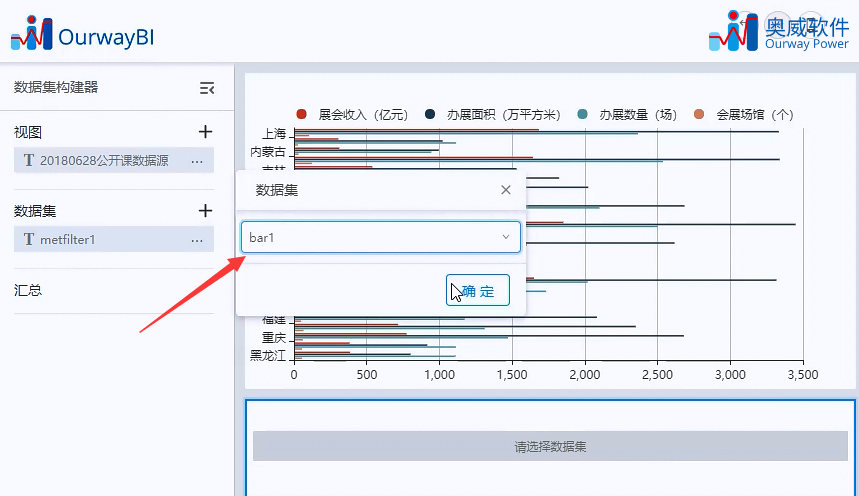Click the 黑龙江 axis label on chart
The image size is (859, 496).
coord(268,356)
